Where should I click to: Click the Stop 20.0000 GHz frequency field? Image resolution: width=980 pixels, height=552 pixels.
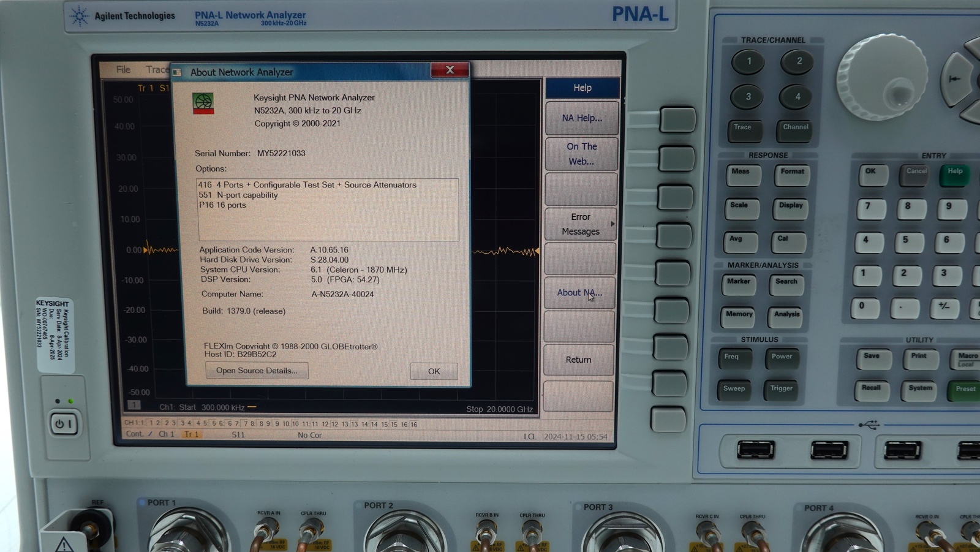(499, 409)
